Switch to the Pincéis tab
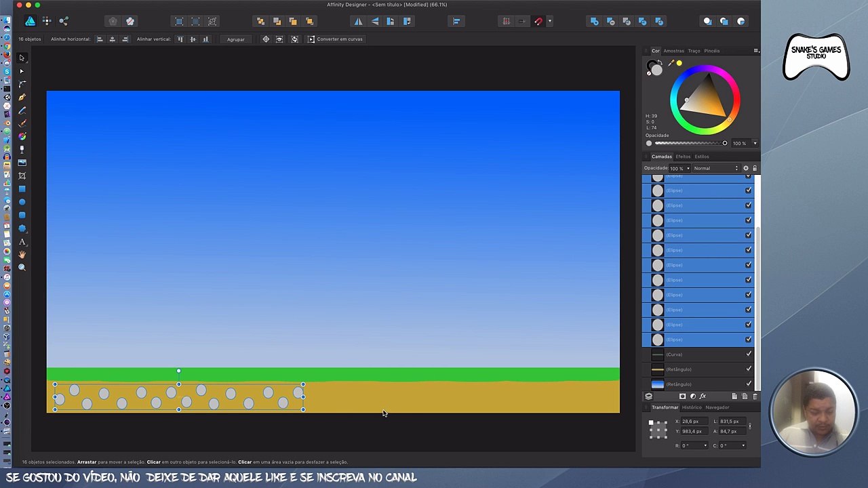This screenshot has width=868, height=488. tap(712, 51)
